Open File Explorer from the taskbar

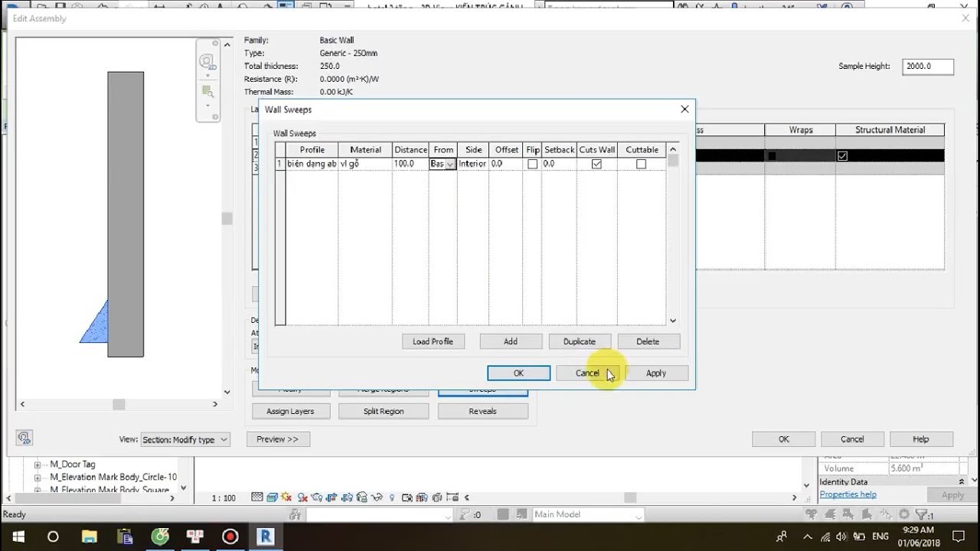tap(89, 536)
